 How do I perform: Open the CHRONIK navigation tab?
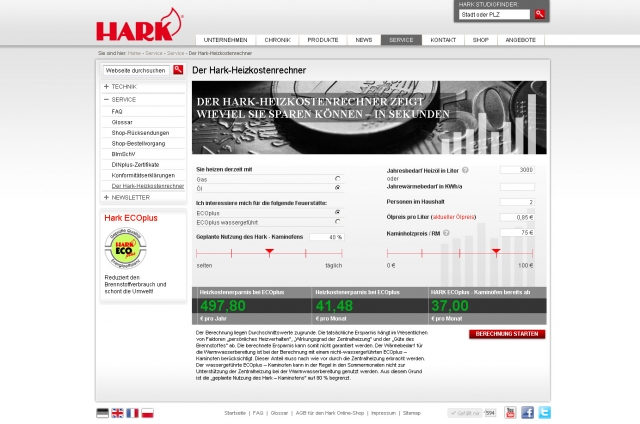(278, 40)
